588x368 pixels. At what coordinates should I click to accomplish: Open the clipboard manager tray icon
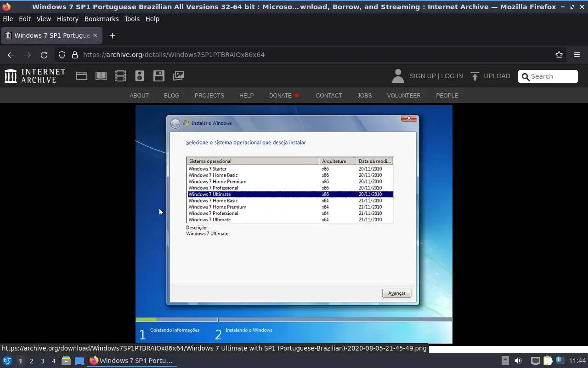pos(548,361)
